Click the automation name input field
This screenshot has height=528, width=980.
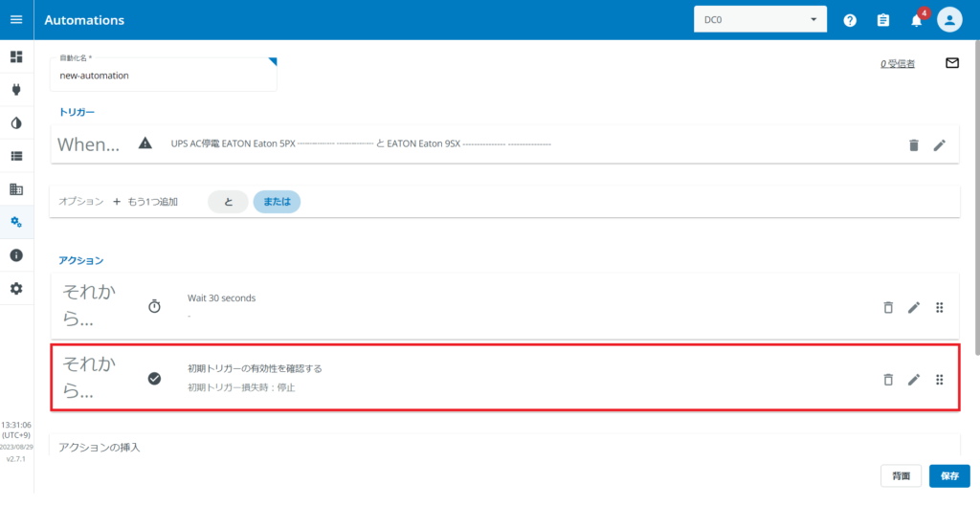pyautogui.click(x=163, y=76)
